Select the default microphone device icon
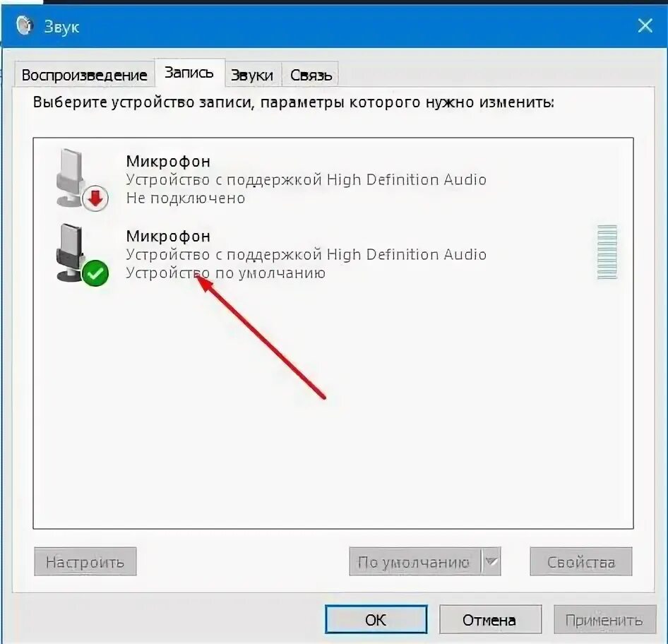 click(81, 254)
